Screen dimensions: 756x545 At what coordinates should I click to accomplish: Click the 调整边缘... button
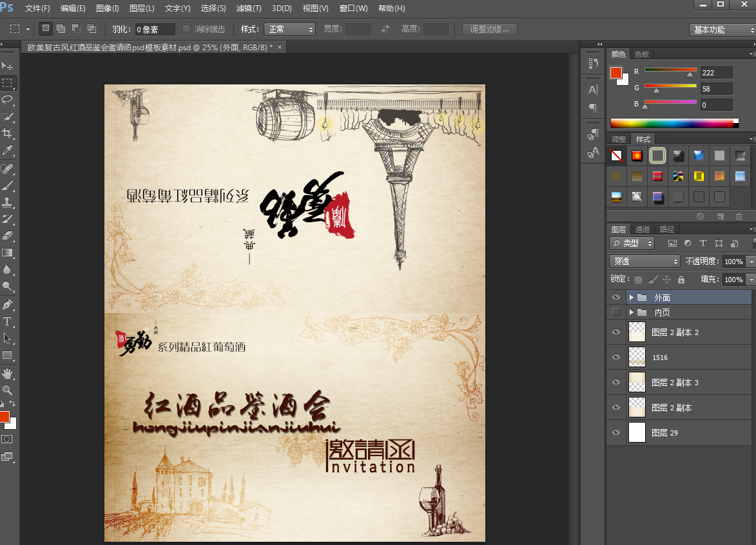coord(489,29)
